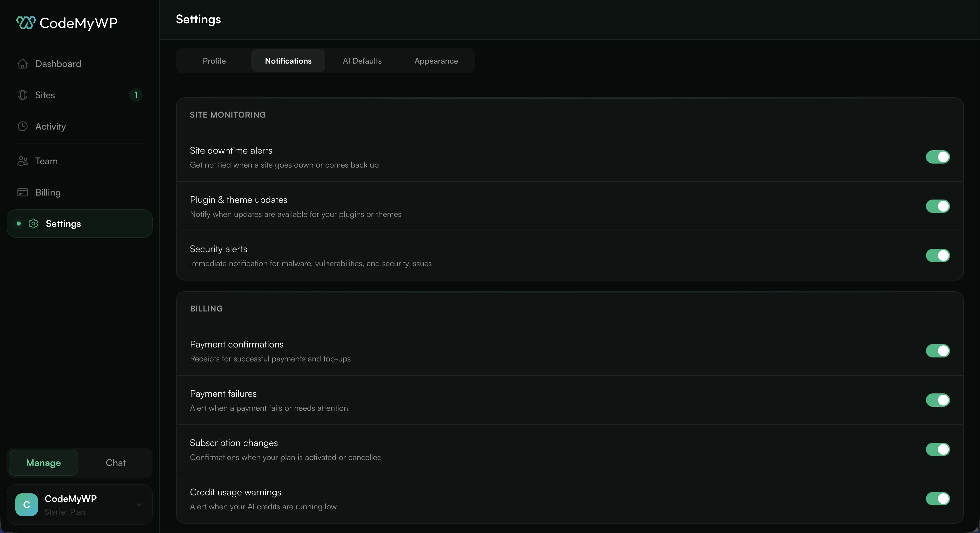The height and width of the screenshot is (533, 980).
Task: Switch off Payment confirmations toggle
Action: pyautogui.click(x=937, y=351)
